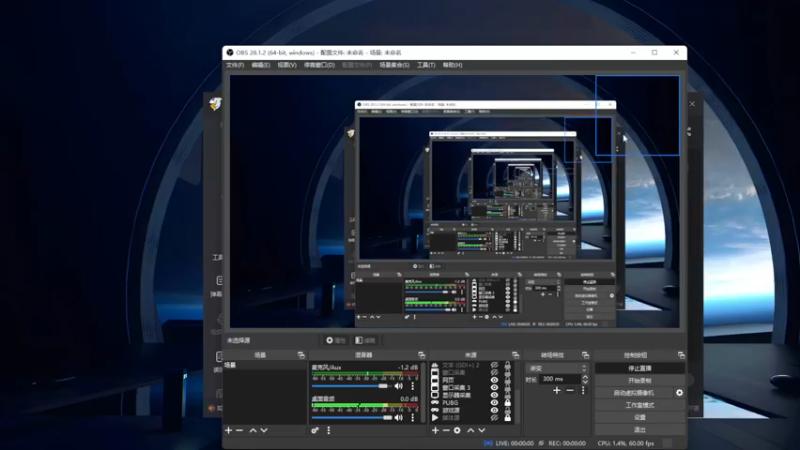Open the mixer dock's three-dot menu at bottom
This screenshot has width=800, height=450.
click(x=329, y=431)
